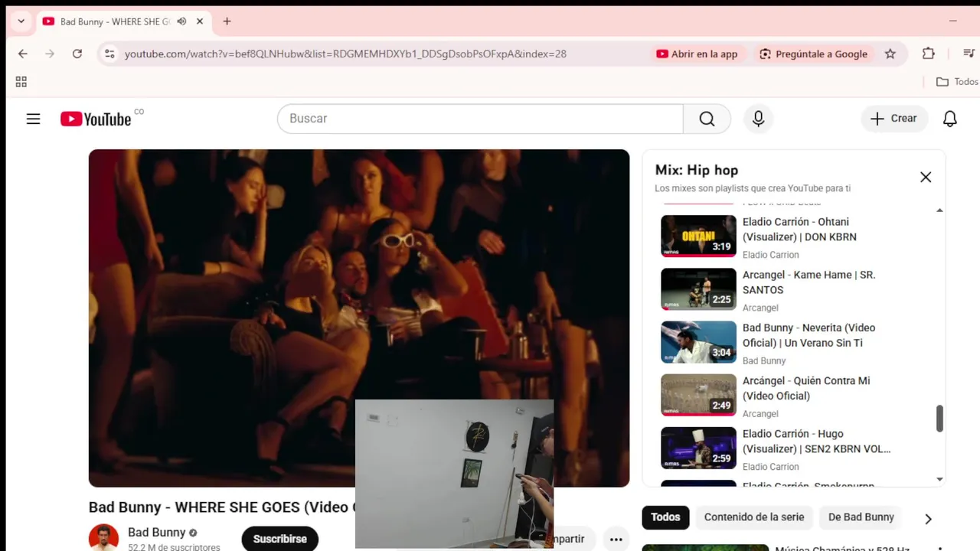980x551 pixels.
Task: Open the apps grid in bookmarks bar
Action: pos(21,82)
